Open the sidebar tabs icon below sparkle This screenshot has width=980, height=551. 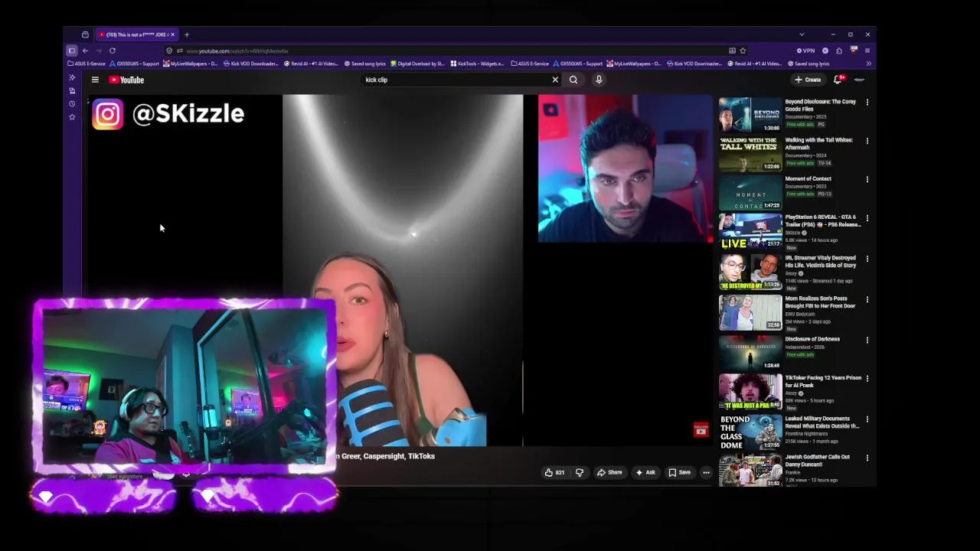[x=72, y=90]
